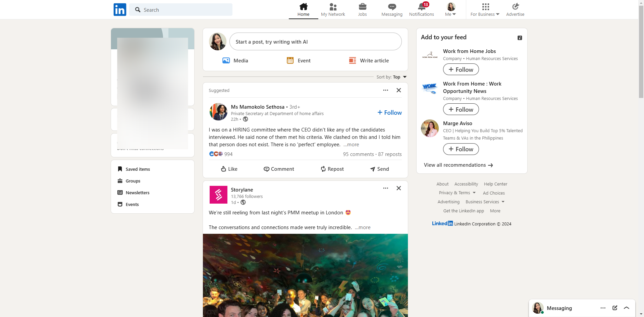Click profile photo beside post box
This screenshot has height=317, width=644.
(x=218, y=42)
